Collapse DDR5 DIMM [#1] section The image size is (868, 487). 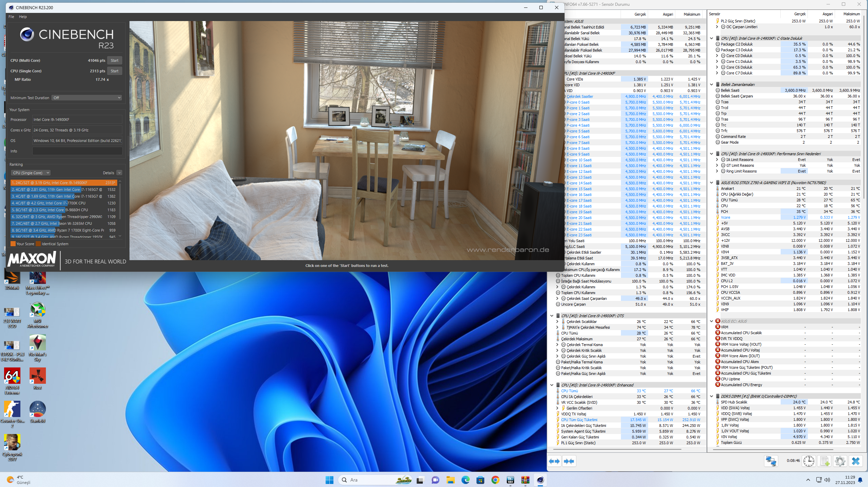click(x=711, y=396)
